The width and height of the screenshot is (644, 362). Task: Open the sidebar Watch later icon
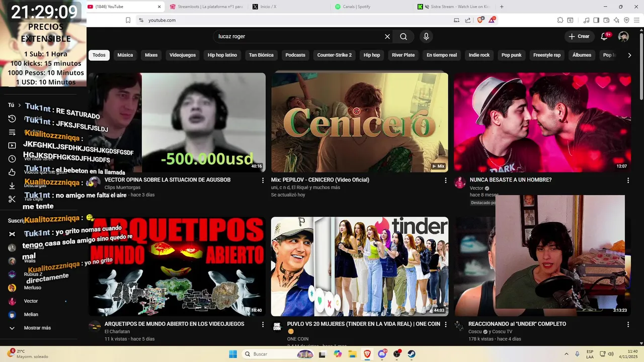coord(12,159)
